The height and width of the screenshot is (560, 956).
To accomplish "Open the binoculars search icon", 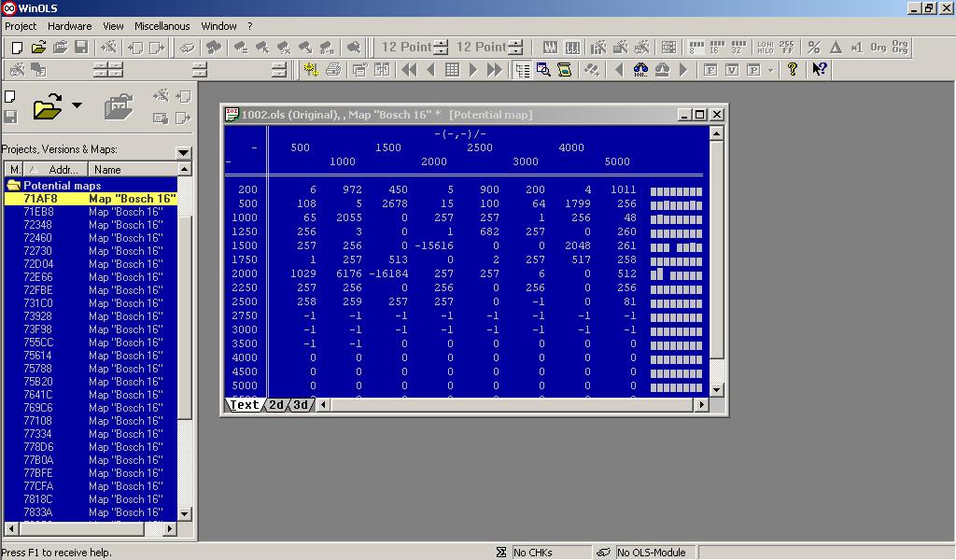I will coord(640,69).
